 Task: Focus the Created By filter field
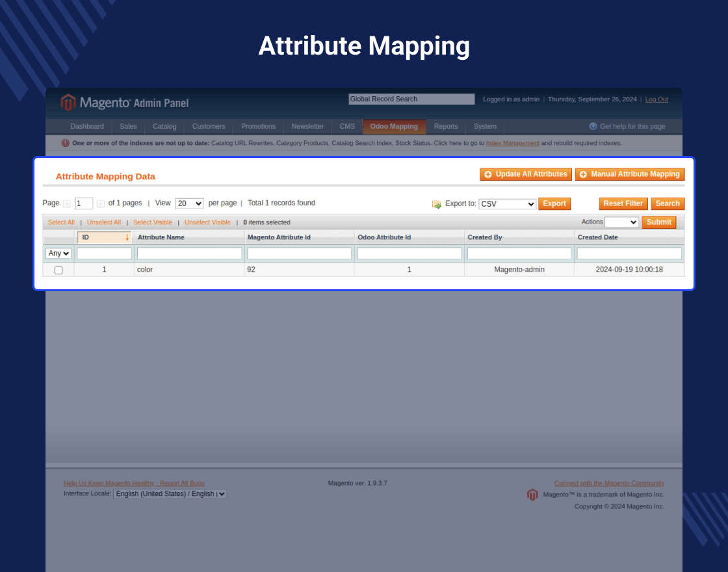pyautogui.click(x=519, y=253)
